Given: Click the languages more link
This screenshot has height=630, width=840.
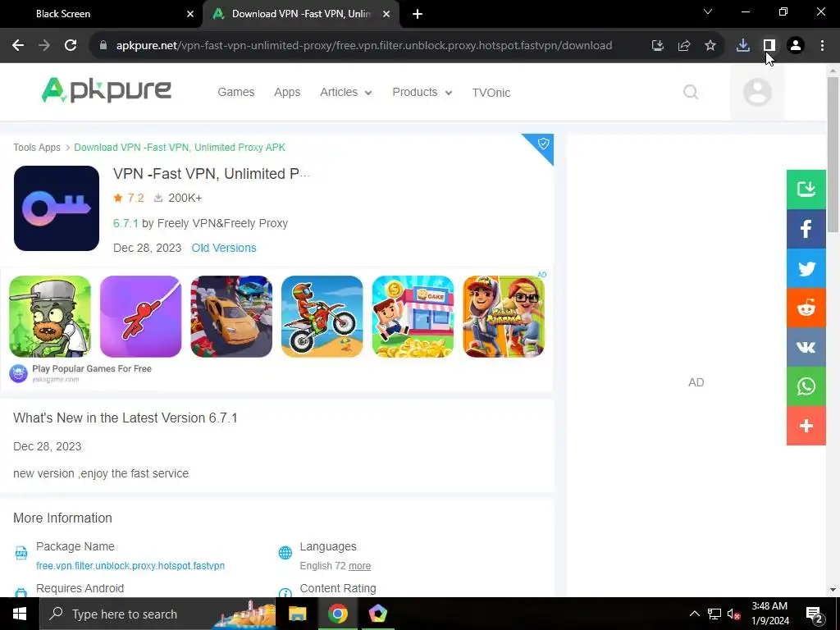Looking at the screenshot, I should (x=359, y=566).
